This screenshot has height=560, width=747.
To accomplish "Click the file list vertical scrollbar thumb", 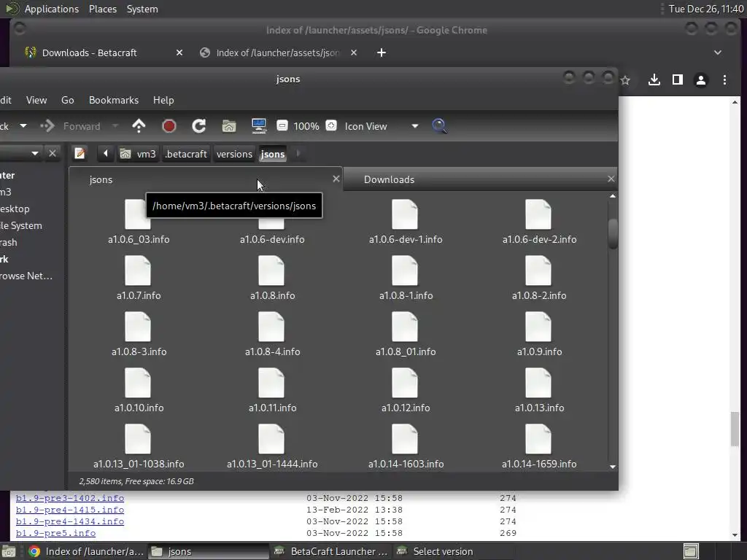I will (x=613, y=233).
